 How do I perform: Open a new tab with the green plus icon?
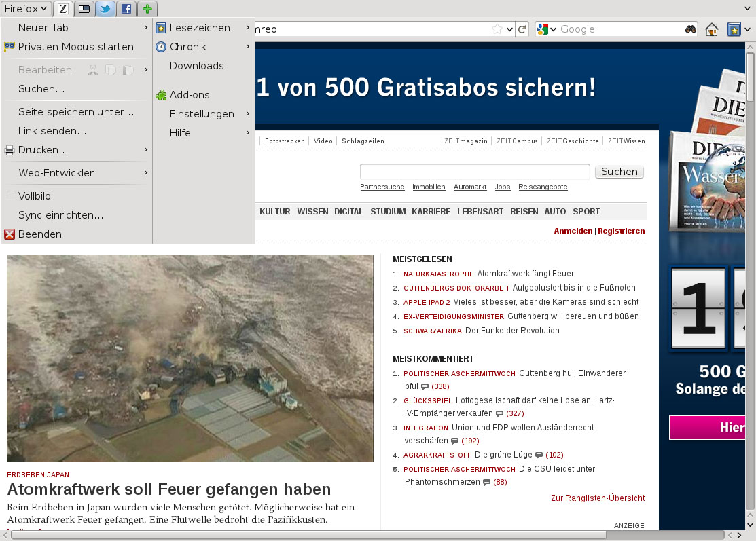pyautogui.click(x=147, y=8)
